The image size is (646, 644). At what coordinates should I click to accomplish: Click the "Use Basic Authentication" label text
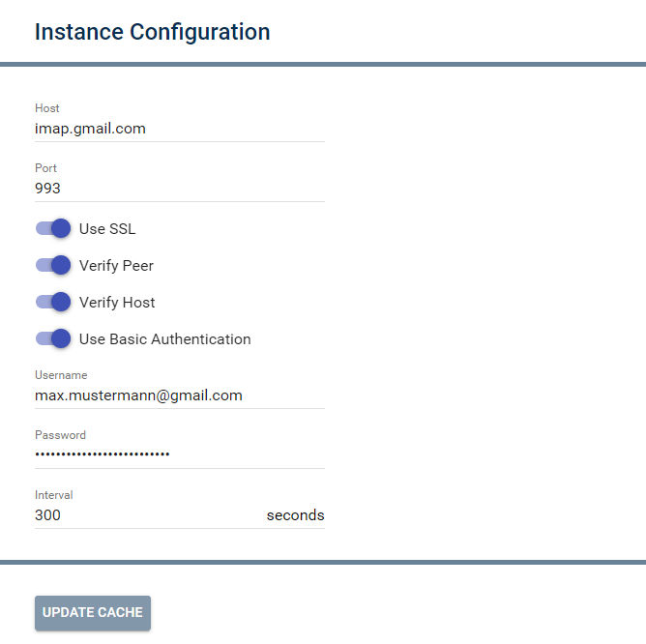coord(164,339)
